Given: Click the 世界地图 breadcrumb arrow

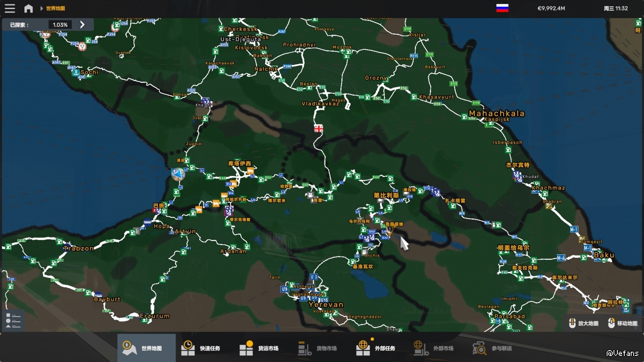Looking at the screenshot, I should [42, 8].
